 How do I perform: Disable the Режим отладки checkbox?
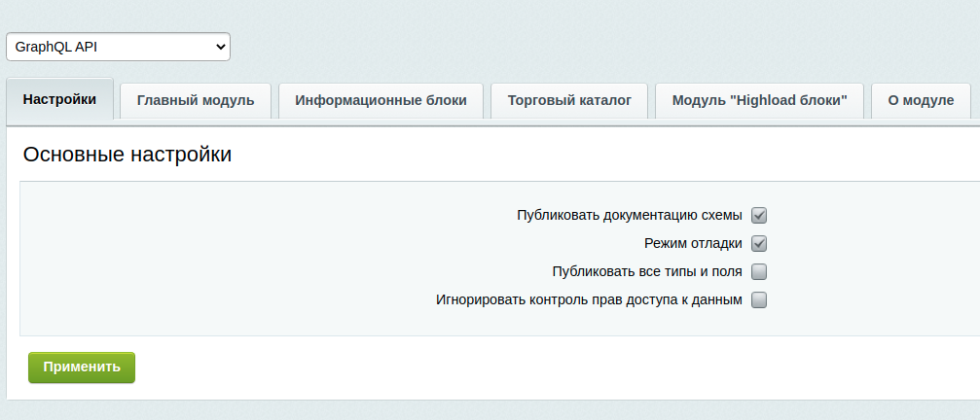point(759,243)
